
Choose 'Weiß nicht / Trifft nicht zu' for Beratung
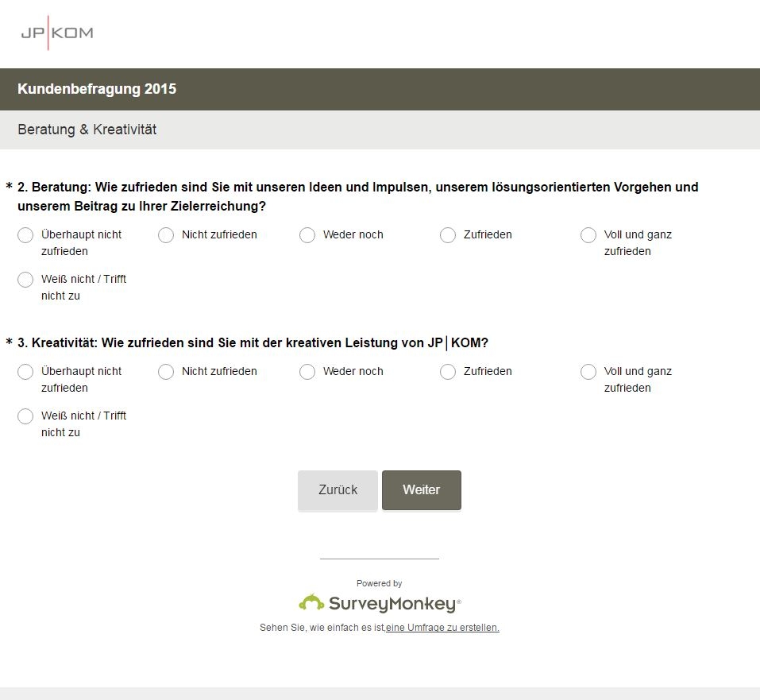tap(25, 280)
